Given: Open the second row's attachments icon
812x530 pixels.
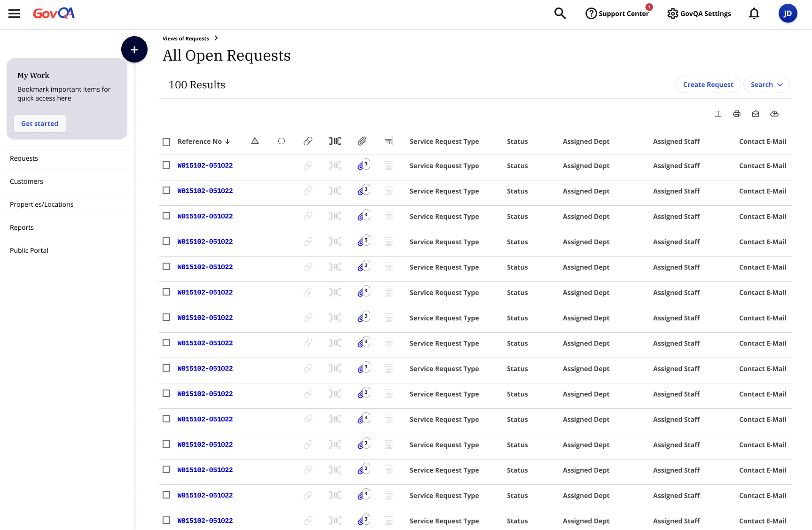Looking at the screenshot, I should tap(363, 190).
